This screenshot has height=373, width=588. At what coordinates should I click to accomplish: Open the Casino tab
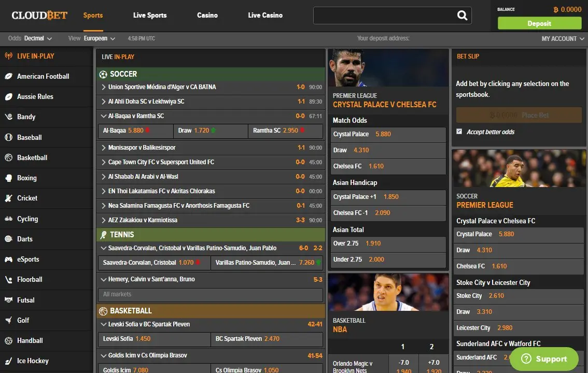[207, 16]
